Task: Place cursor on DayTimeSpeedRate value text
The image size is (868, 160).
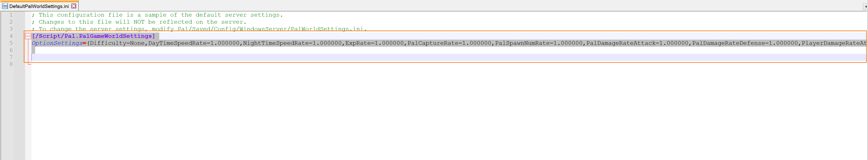Action: coord(194,43)
